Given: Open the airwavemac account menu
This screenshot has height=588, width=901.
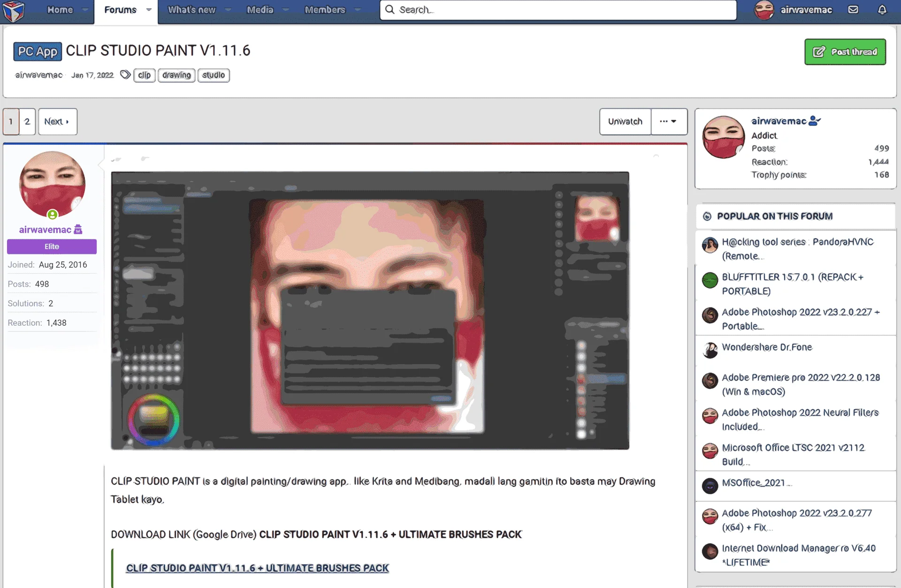Looking at the screenshot, I should pos(793,10).
